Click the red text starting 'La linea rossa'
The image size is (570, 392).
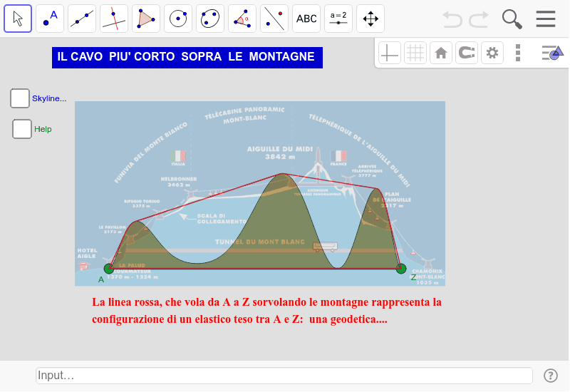[266, 311]
